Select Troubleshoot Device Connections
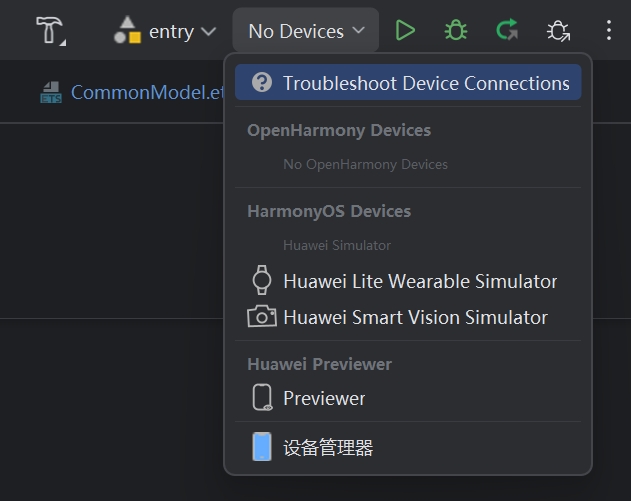The width and height of the screenshot is (631, 501). 425,83
